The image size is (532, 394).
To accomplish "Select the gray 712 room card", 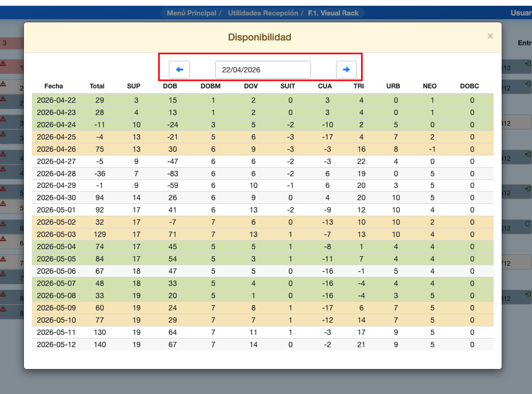I will pyautogui.click(x=516, y=264).
